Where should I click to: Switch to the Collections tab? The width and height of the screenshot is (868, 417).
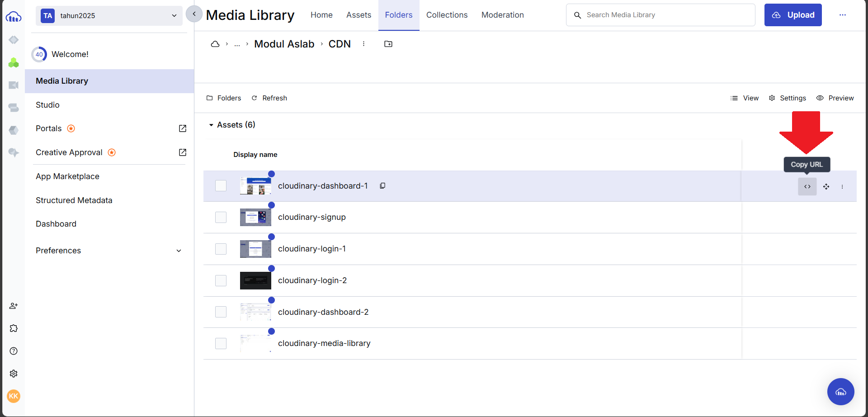[x=447, y=15]
